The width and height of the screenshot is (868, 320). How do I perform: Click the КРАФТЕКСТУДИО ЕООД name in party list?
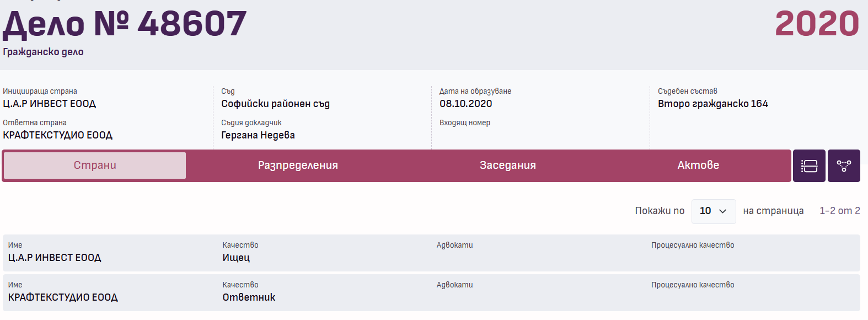click(63, 297)
